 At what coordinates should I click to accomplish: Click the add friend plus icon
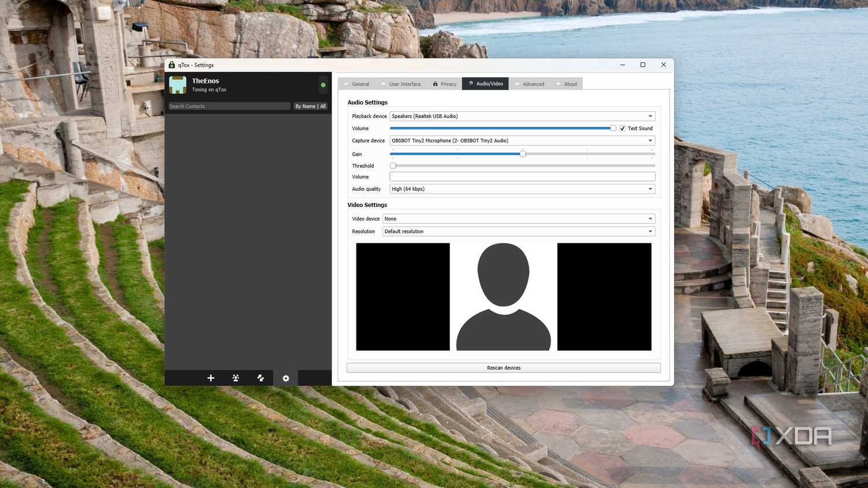[211, 378]
